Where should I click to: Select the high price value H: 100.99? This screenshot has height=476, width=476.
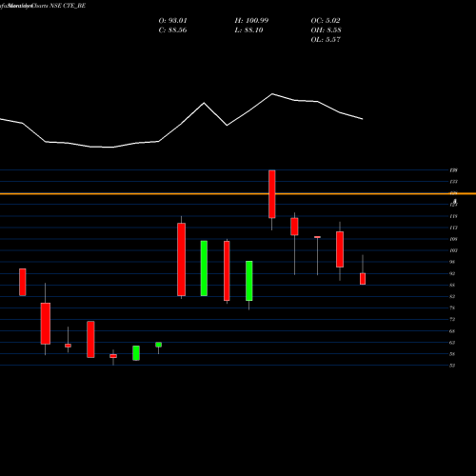[x=251, y=21]
